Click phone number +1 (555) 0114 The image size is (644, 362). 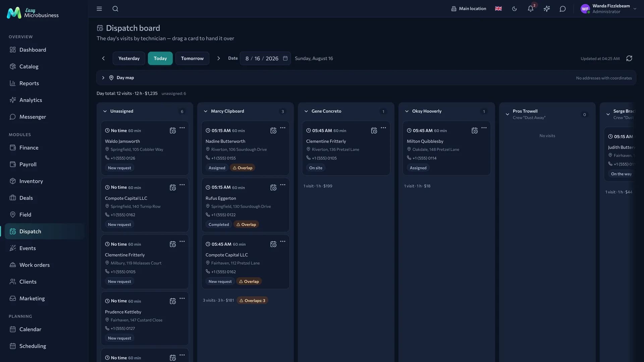pyautogui.click(x=424, y=158)
